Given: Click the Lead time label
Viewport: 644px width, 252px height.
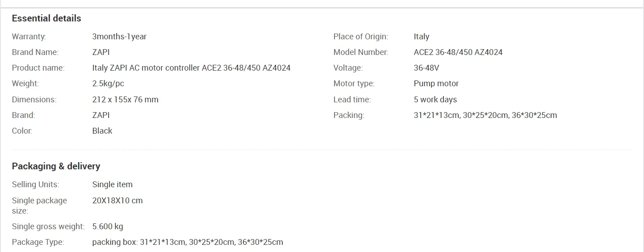Looking at the screenshot, I should (352, 100).
